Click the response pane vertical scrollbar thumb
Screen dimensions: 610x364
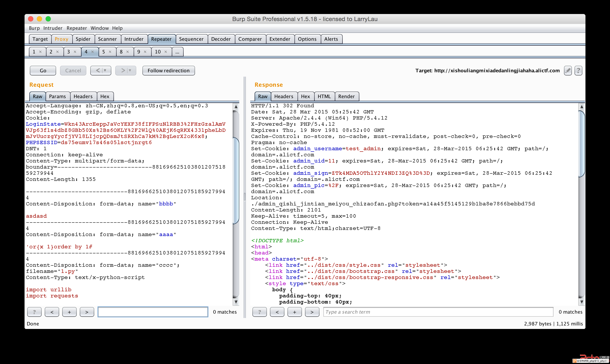(x=582, y=144)
